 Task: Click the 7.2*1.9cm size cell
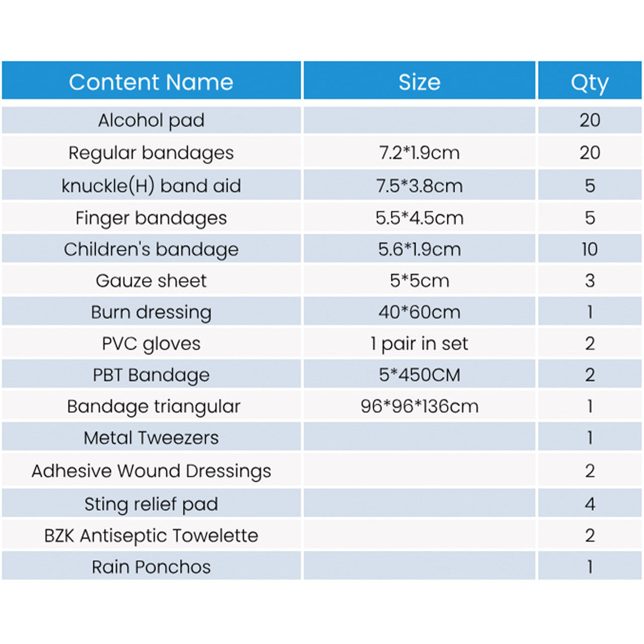tap(419, 152)
